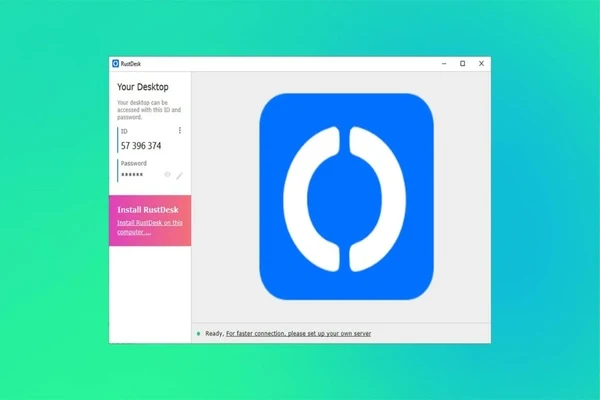
Task: Open 'Install RustDesk on this computer' link
Action: pyautogui.click(x=150, y=227)
